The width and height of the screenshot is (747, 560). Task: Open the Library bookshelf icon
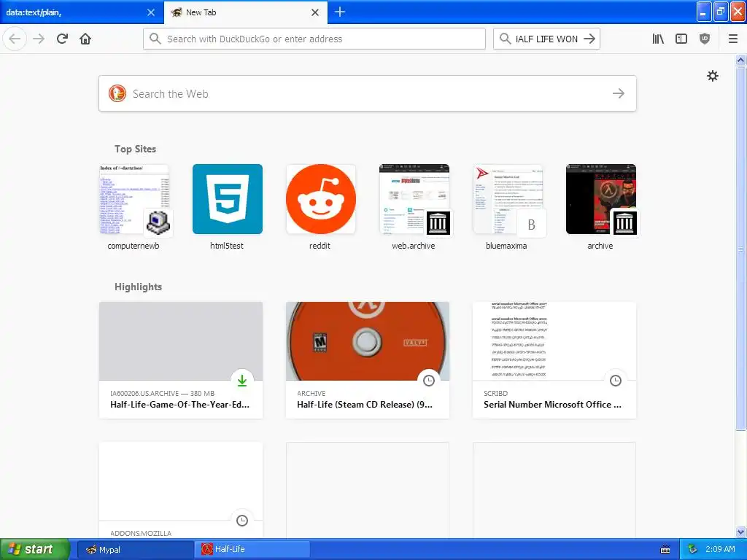coord(658,39)
